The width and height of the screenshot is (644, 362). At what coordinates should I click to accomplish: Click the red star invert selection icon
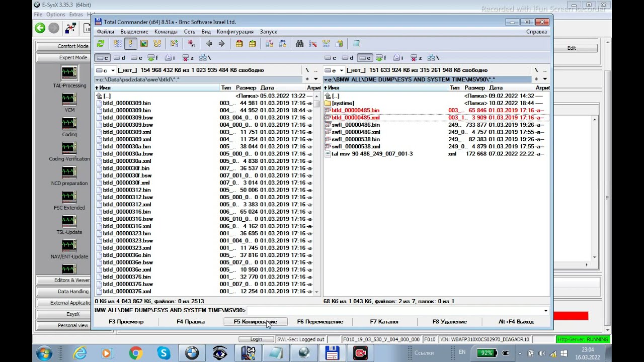191,44
